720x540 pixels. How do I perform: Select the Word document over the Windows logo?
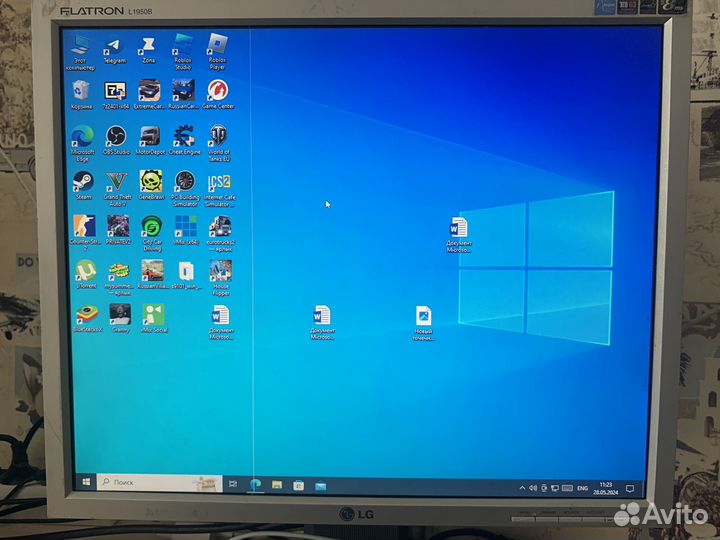pyautogui.click(x=459, y=235)
